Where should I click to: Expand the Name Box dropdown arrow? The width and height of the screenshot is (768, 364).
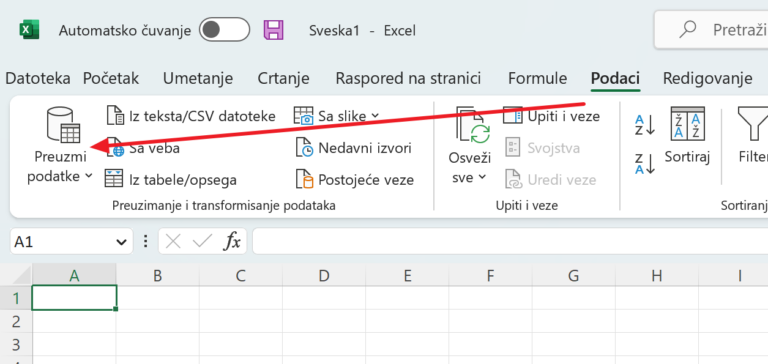pos(120,242)
